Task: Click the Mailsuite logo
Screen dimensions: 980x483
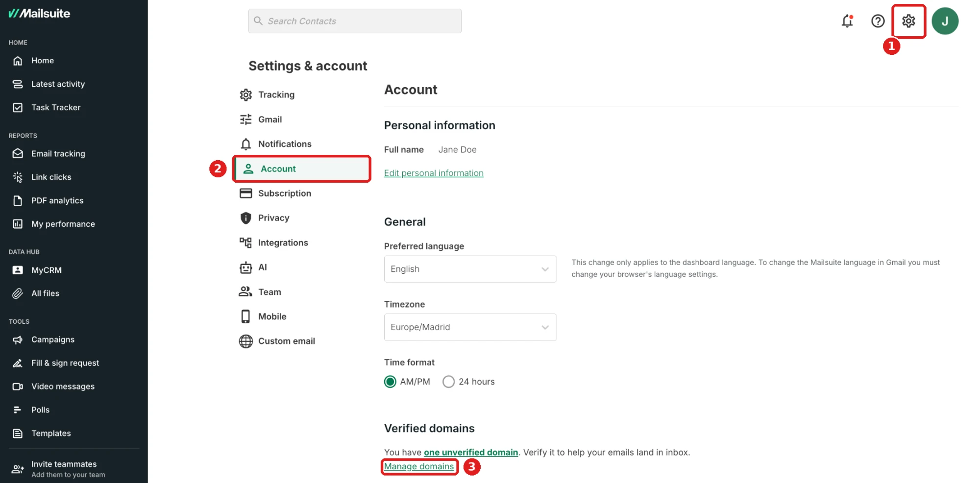Action: pyautogui.click(x=39, y=13)
